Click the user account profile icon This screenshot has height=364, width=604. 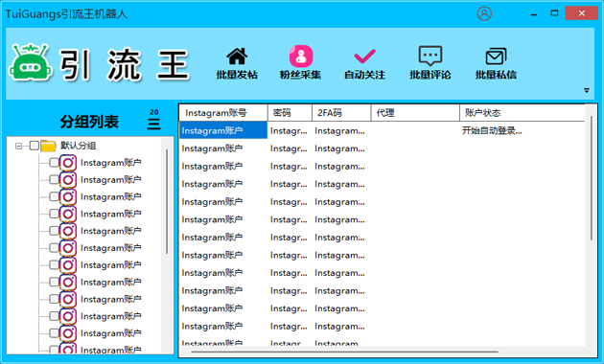484,13
